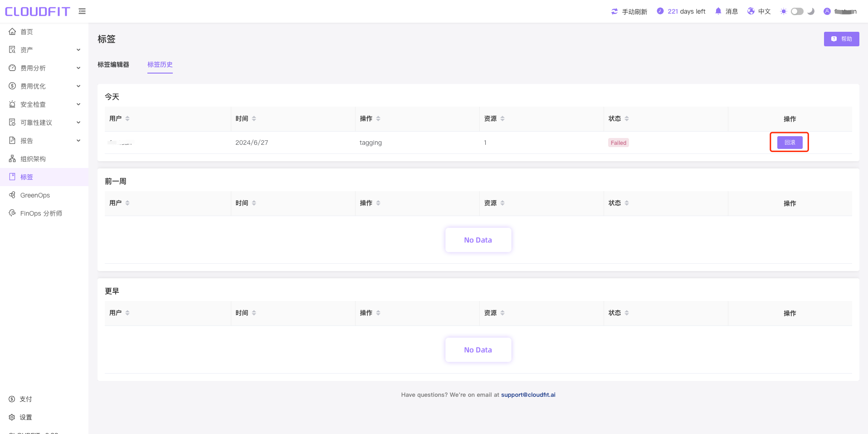Click the moon dark-mode icon
868x434 pixels.
811,11
